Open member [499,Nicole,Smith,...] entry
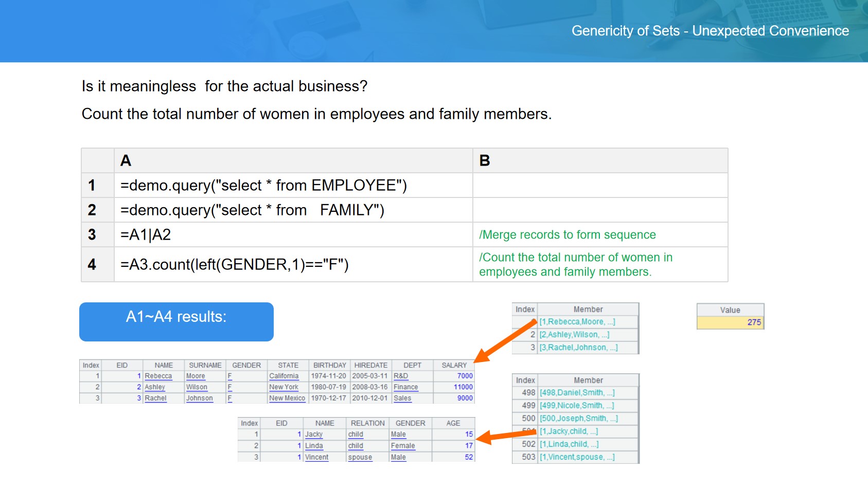Viewport: 868px width, 488px height. (576, 405)
